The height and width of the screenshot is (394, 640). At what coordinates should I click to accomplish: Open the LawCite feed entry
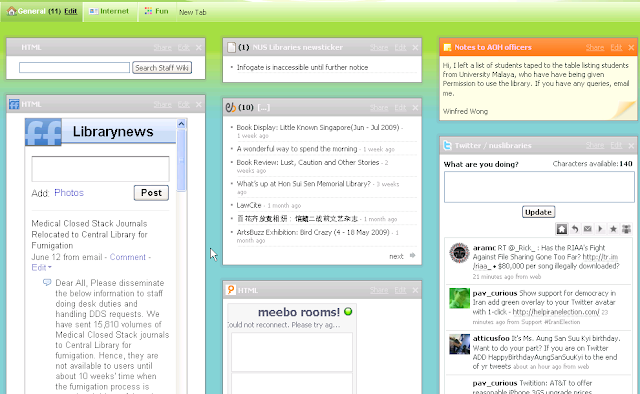249,205
